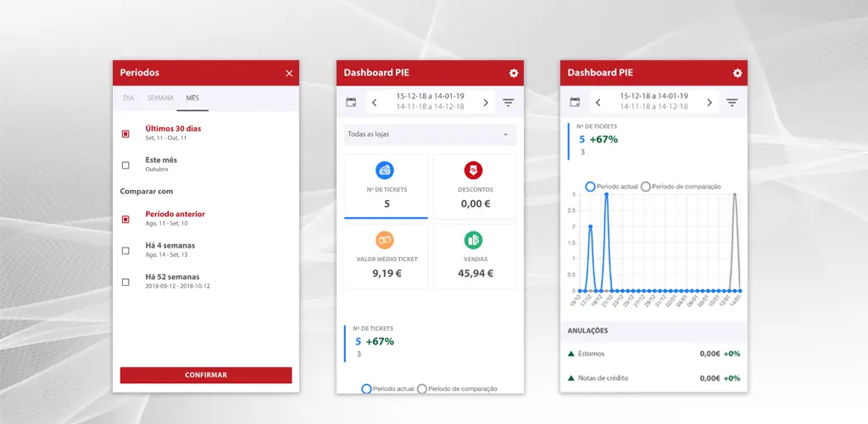Select the Valor Médio Ticket card
Viewport: 868px width, 424px height.
[386, 256]
